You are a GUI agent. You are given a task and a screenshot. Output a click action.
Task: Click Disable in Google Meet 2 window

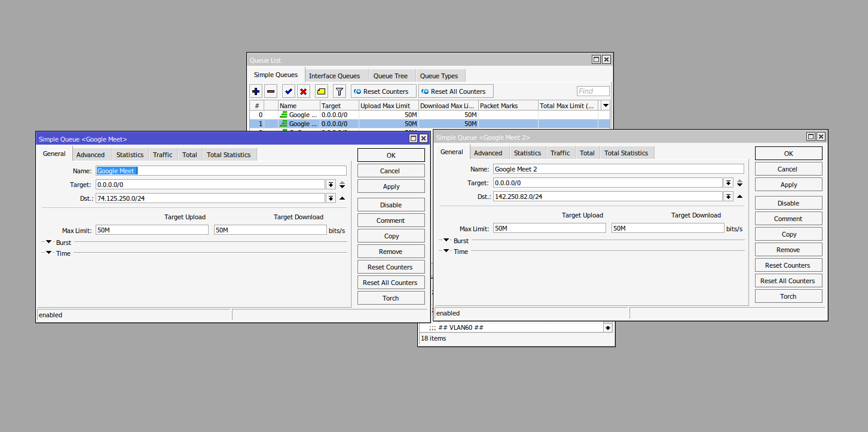(x=788, y=203)
